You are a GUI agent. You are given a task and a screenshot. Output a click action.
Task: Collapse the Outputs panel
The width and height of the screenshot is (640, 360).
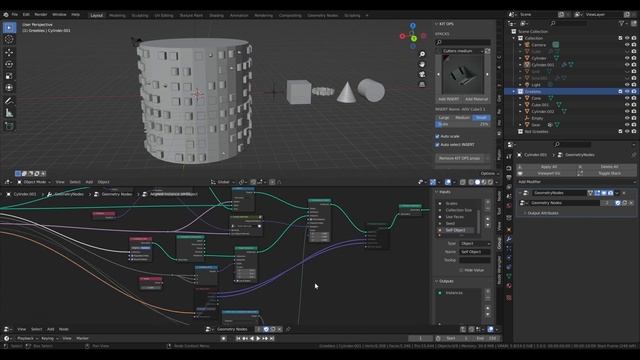[x=445, y=281]
